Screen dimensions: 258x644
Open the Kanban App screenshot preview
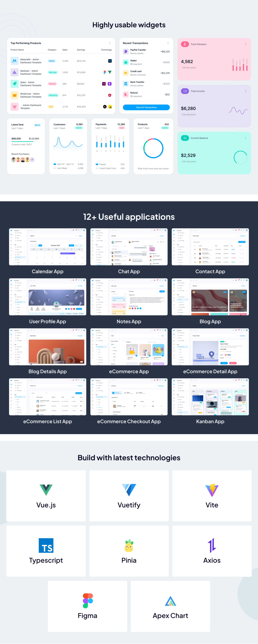coord(210,397)
